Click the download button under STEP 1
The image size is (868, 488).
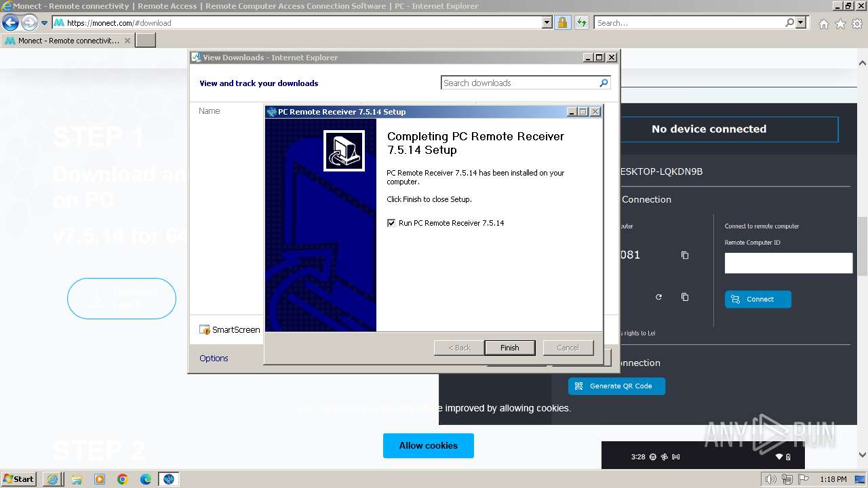point(121,298)
